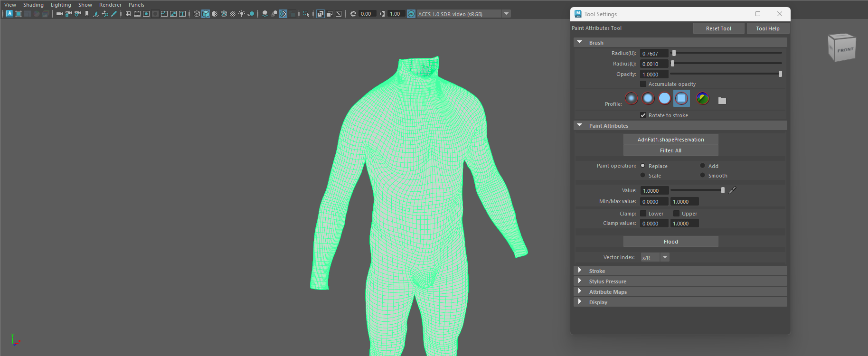
Task: Click the Flood button
Action: pyautogui.click(x=670, y=242)
